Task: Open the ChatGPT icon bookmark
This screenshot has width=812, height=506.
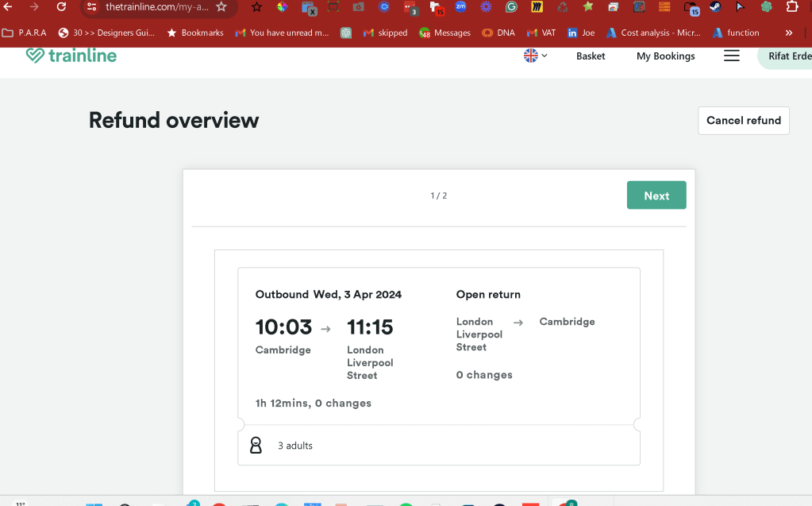Action: tap(346, 33)
